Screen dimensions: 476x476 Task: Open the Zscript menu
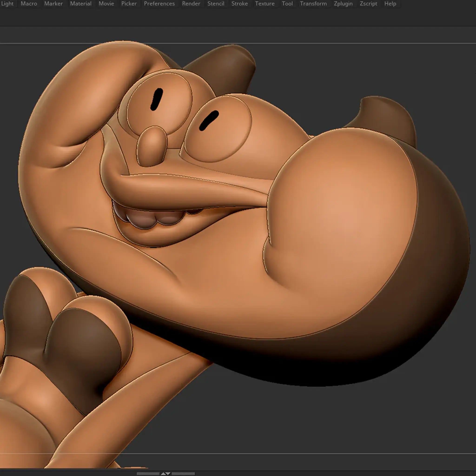pyautogui.click(x=368, y=4)
